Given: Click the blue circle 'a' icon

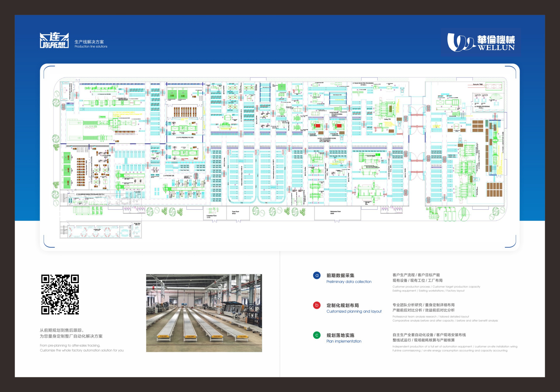Looking at the screenshot, I should 317,275.
